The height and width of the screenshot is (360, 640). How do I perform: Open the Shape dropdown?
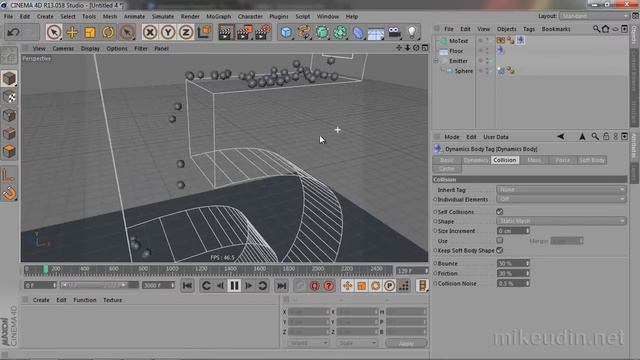pos(561,221)
